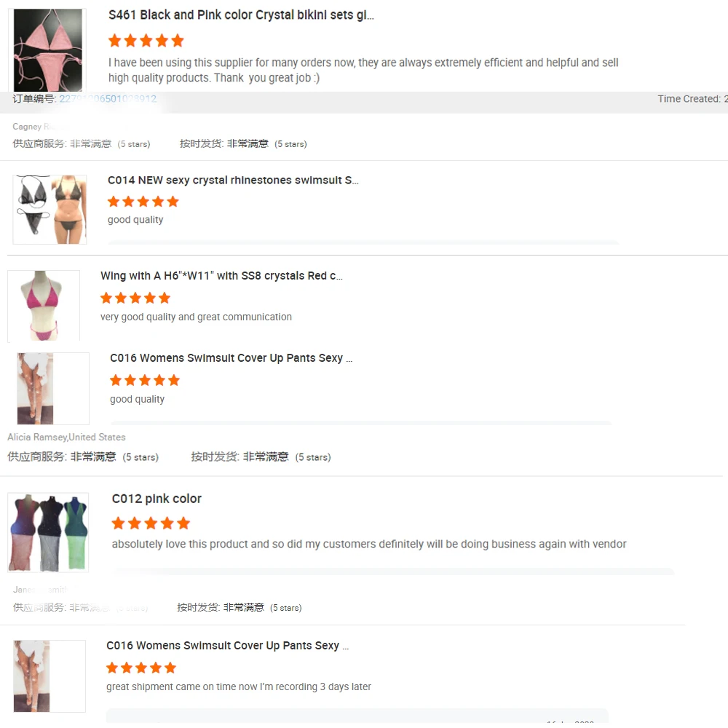Viewport: 728px width, 728px height.
Task: Open the C014 black rhinestone swimsuit thumbnail
Action: [x=50, y=210]
